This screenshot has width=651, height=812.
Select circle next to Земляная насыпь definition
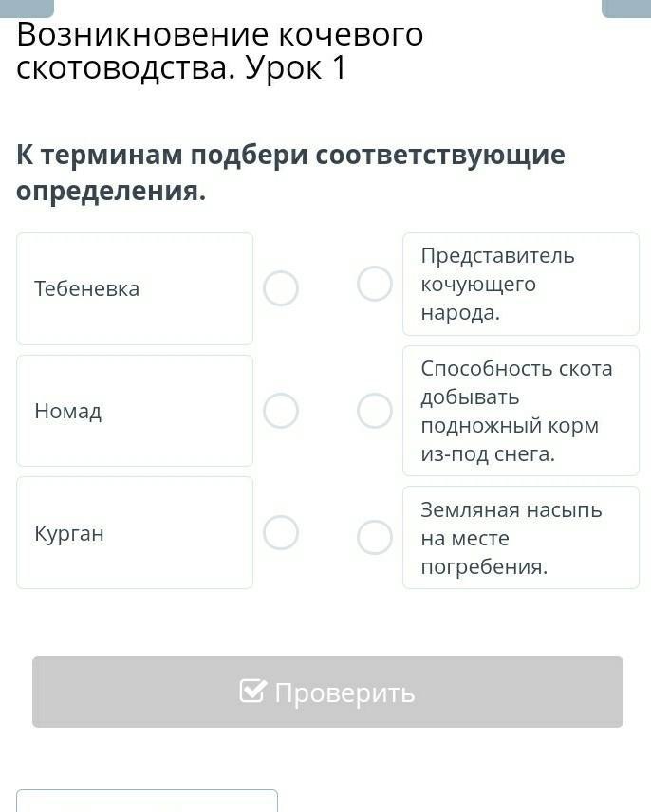coord(375,538)
